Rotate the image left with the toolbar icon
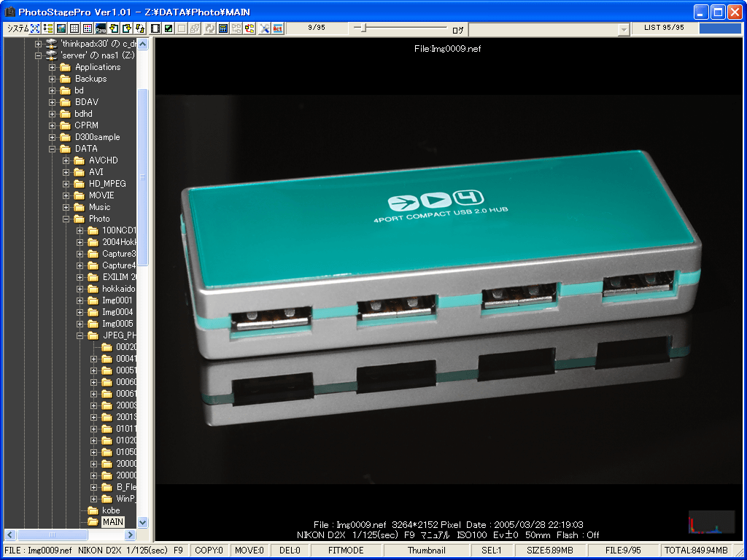The image size is (747, 560). tap(114, 28)
